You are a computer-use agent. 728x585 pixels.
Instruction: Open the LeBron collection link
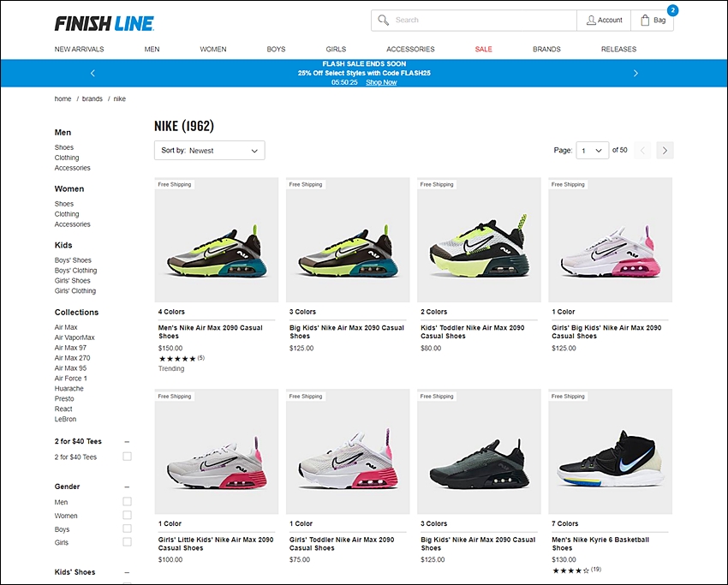pyautogui.click(x=65, y=419)
